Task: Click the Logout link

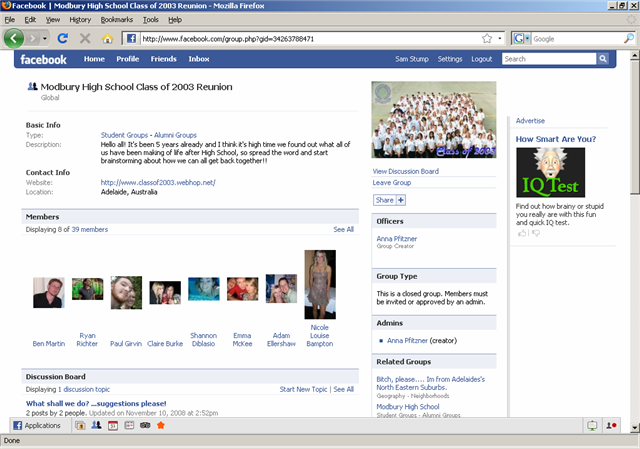Action: (x=482, y=59)
